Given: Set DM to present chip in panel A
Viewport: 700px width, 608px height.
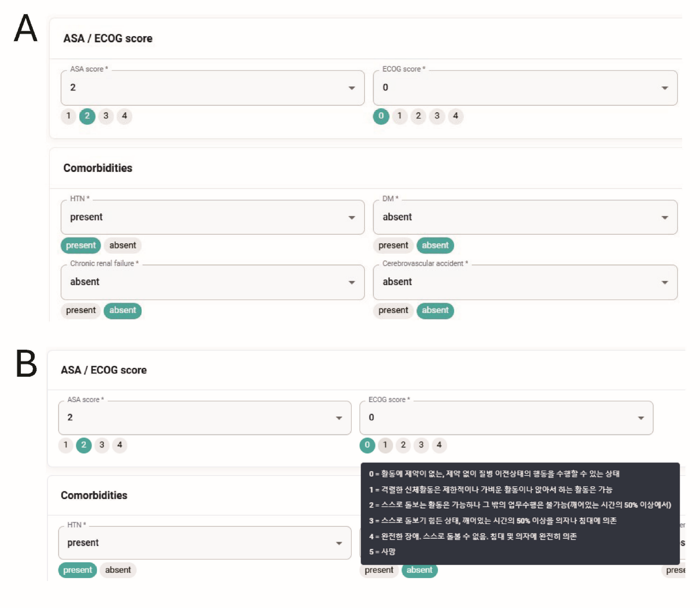Looking at the screenshot, I should [x=393, y=245].
